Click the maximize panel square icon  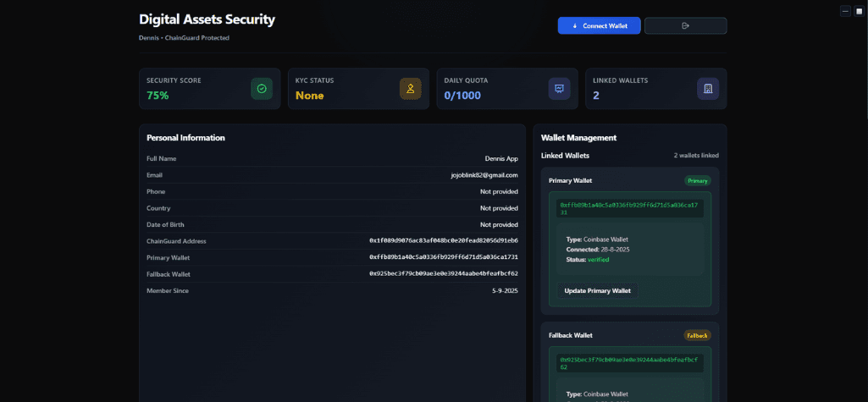(x=858, y=11)
